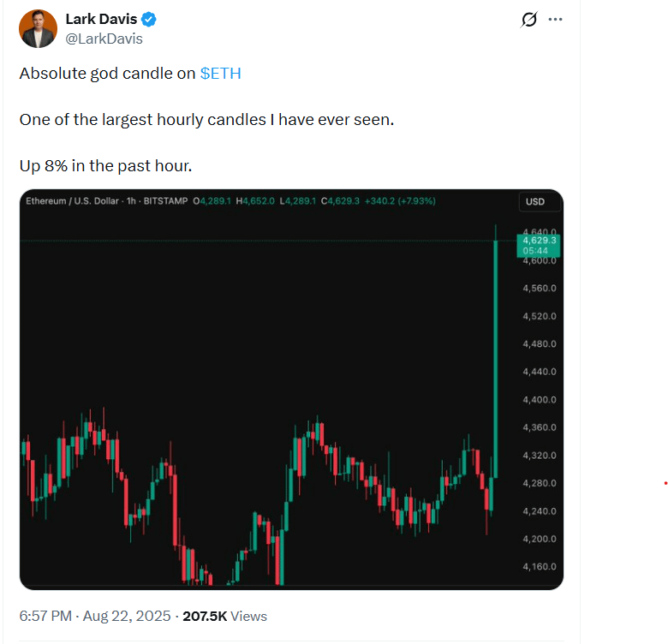Click the 4,400.0 price axis label
The width and height of the screenshot is (668, 644).
pos(540,400)
